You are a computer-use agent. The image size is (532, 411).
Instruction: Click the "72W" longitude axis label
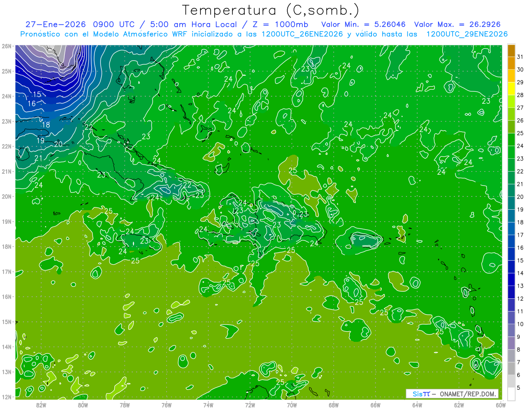click(x=250, y=404)
